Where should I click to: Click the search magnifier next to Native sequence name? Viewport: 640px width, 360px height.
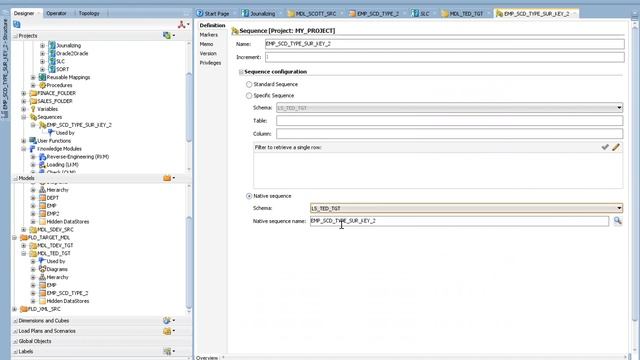618,221
